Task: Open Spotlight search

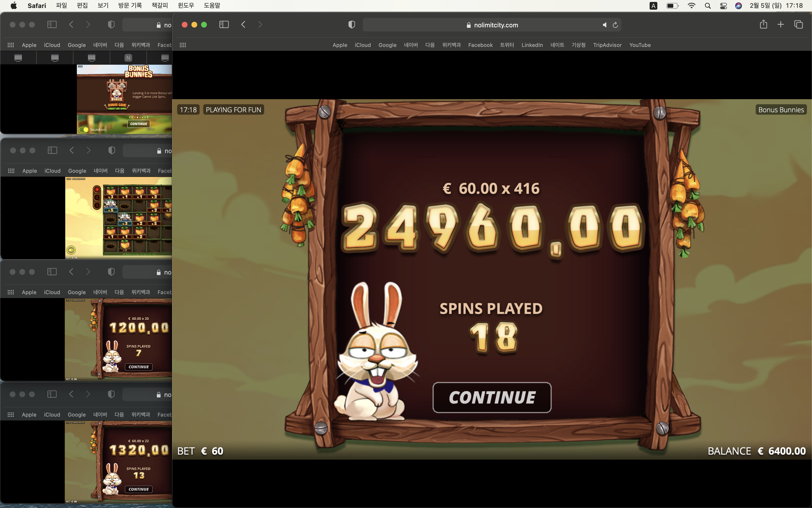Action: click(708, 6)
